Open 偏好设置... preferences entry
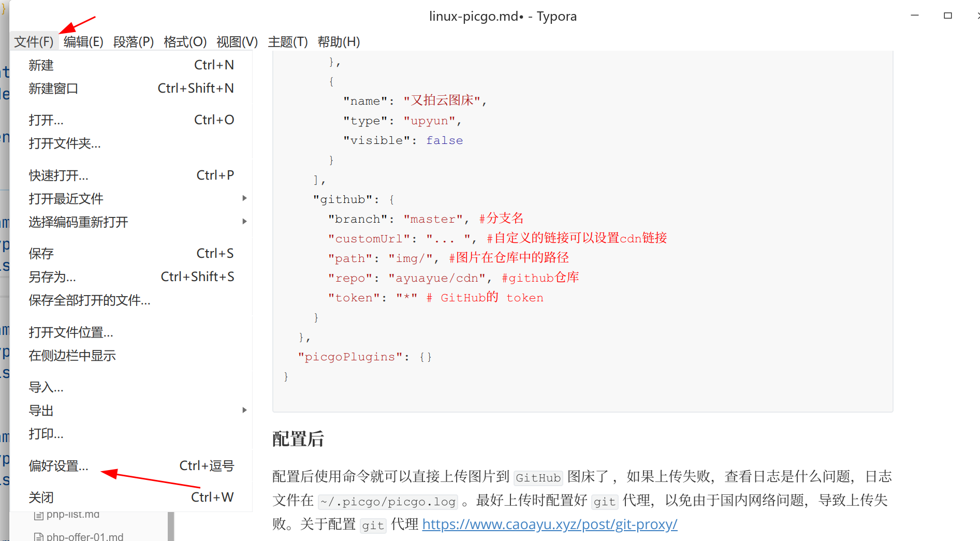The width and height of the screenshot is (980, 541). click(131, 466)
